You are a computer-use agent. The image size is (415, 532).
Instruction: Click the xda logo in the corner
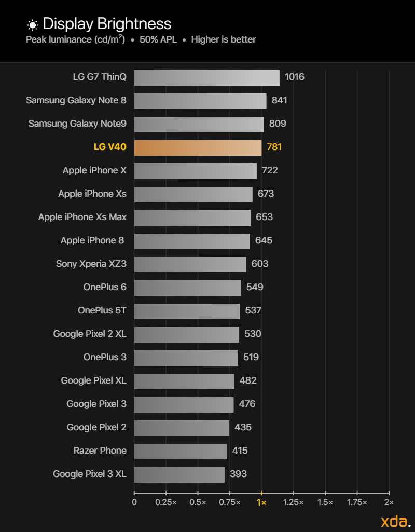coord(395,521)
